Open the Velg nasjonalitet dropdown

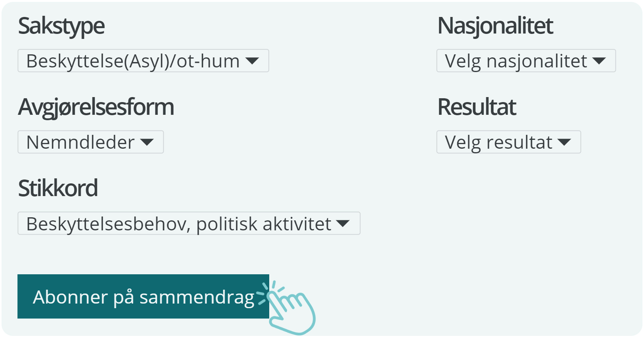pyautogui.click(x=526, y=60)
